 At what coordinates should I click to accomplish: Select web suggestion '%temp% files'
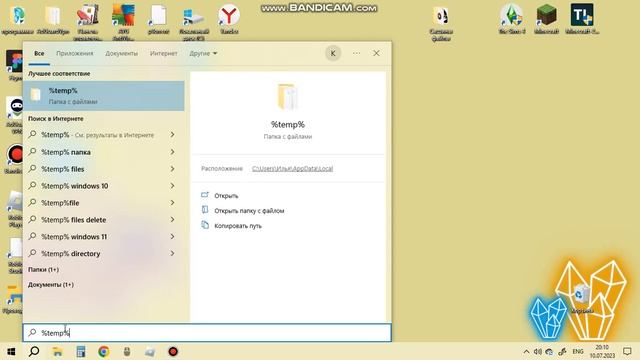62,169
